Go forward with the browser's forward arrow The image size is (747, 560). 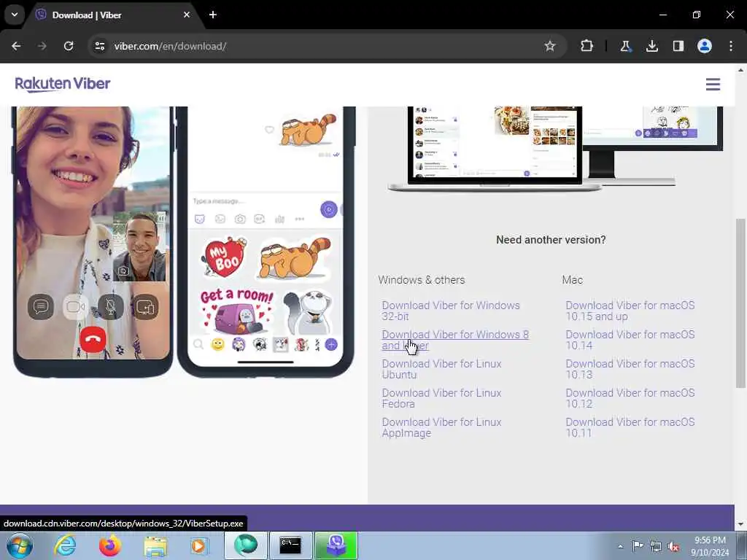point(42,46)
